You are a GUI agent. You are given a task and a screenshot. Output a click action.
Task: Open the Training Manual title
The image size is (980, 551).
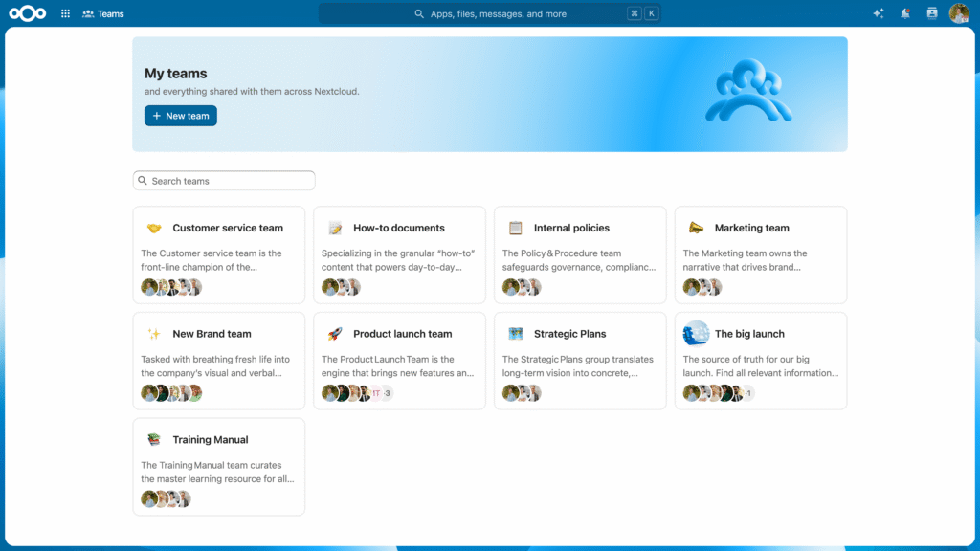pos(210,440)
